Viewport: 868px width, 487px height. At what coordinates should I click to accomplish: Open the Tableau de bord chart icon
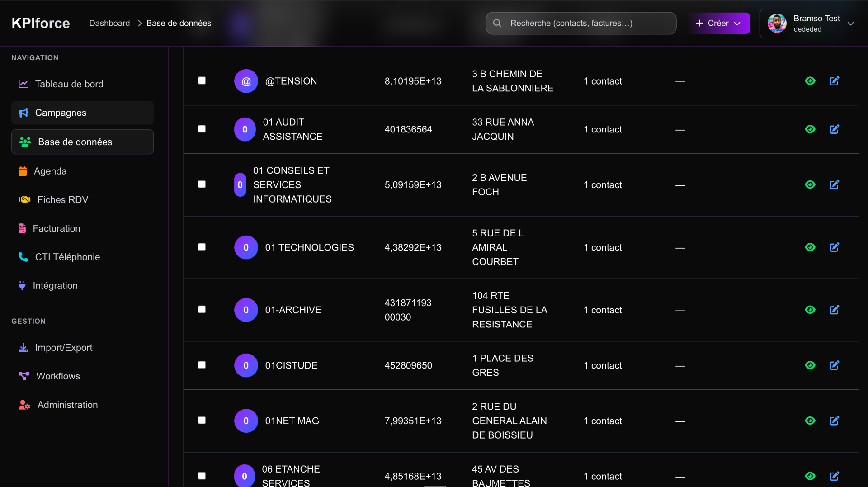pos(23,84)
